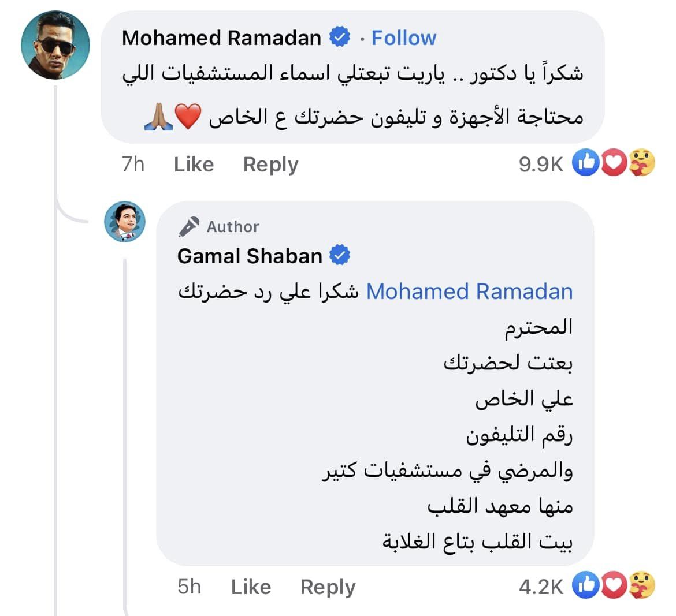676x616 pixels.
Task: Click the care reaction icon on the 4.2K reply
Action: (642, 587)
